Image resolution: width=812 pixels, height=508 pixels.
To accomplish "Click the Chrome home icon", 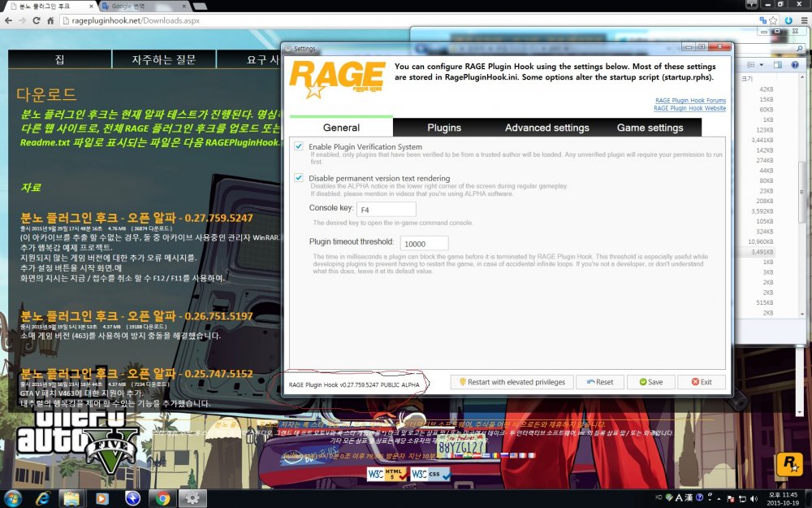I will click(50, 21).
